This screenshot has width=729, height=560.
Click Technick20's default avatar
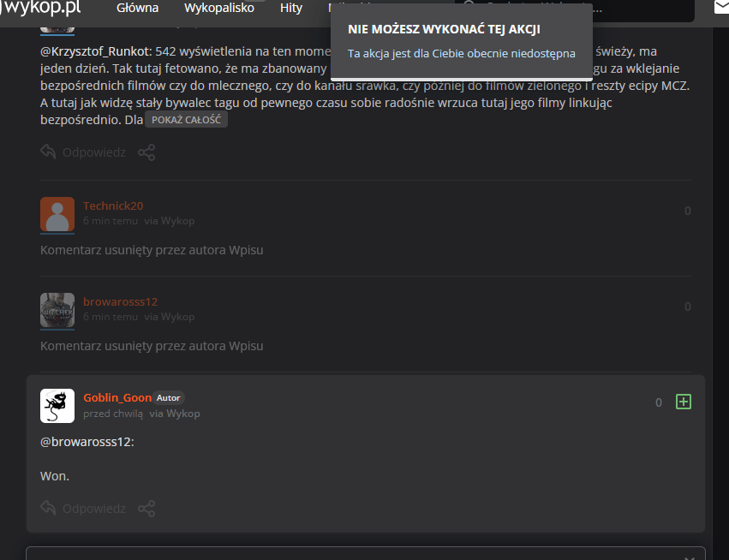point(57,214)
